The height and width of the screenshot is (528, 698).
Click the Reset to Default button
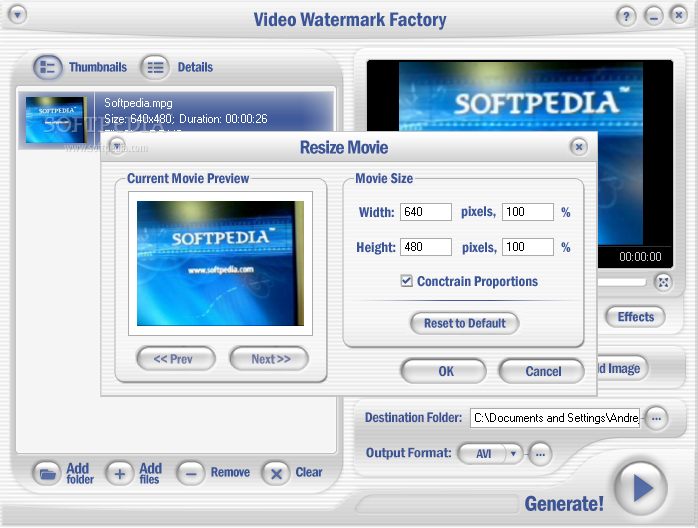(x=464, y=323)
